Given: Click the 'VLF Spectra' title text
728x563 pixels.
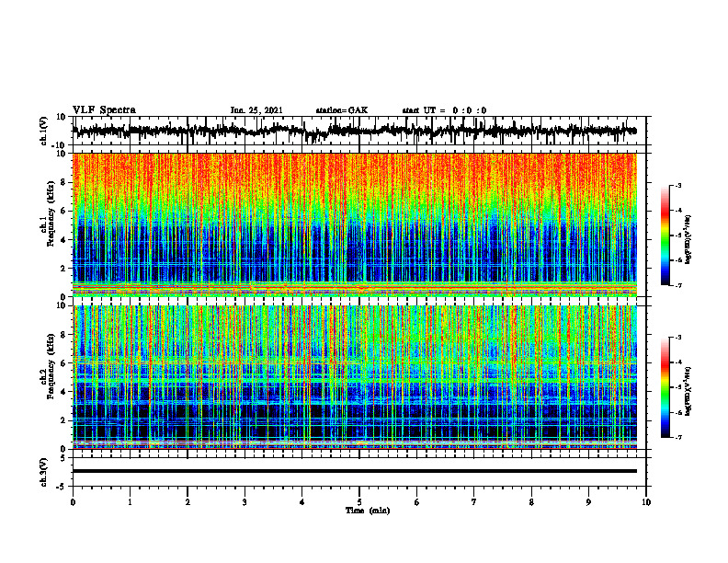Looking at the screenshot, I should [x=104, y=110].
